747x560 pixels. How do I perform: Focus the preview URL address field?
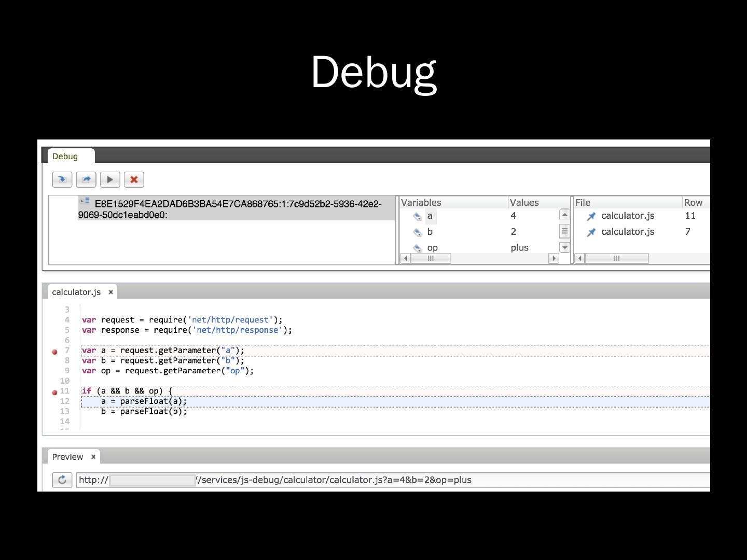tap(393, 480)
